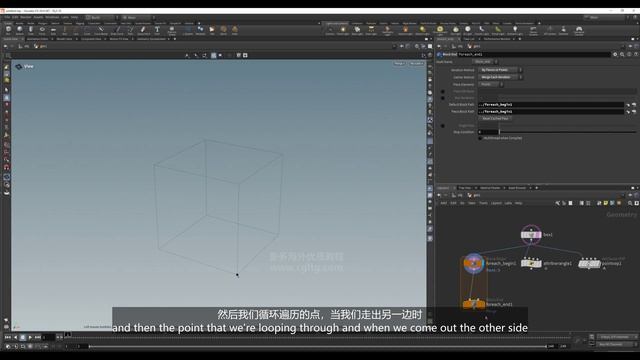
Task: Select the Grid shelf tool
Action: (53, 30)
